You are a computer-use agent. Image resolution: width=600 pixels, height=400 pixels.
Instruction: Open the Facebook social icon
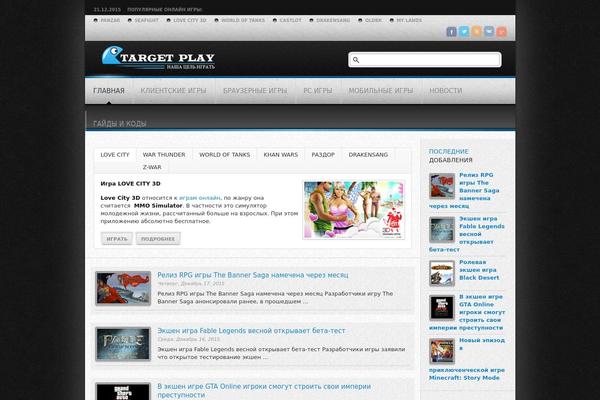tap(452, 32)
